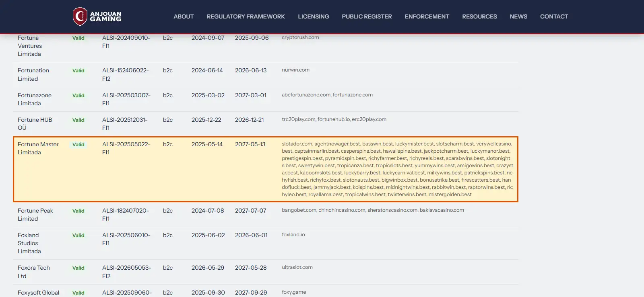Click Valid status for Foxora Tech Ltd
The image size is (644, 297).
[x=78, y=268]
